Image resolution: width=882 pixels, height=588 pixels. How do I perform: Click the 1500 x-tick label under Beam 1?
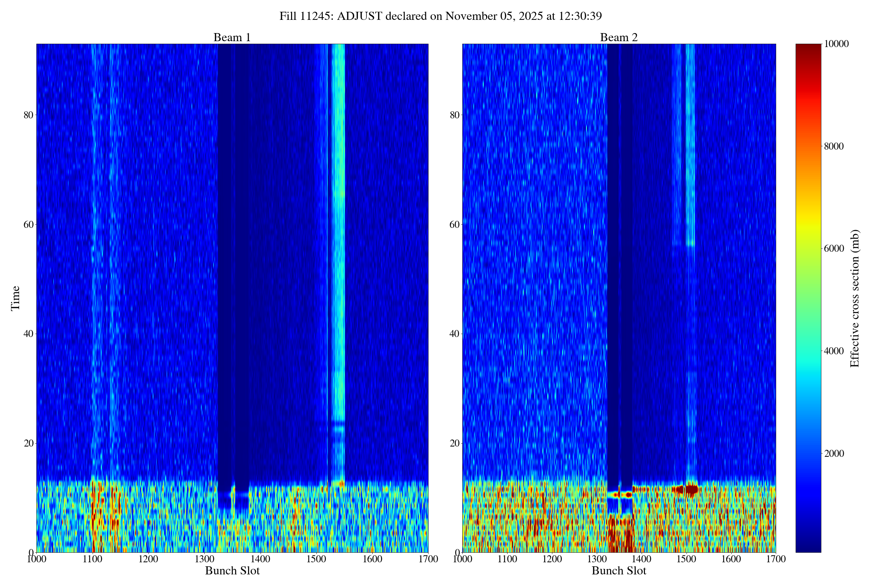tap(316, 559)
